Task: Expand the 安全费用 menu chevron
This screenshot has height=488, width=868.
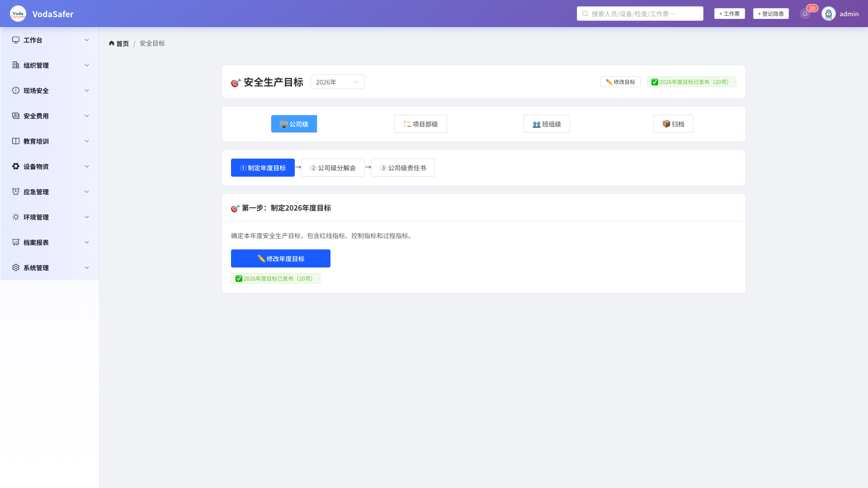Action: [87, 116]
